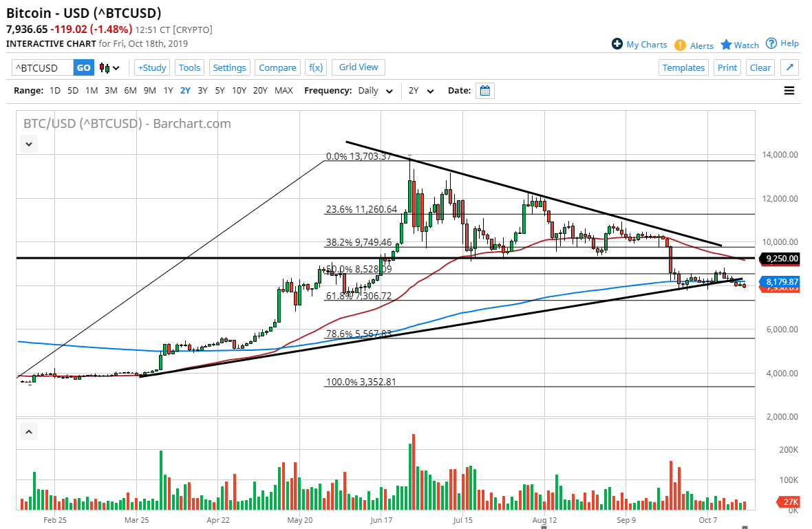Click the orange Alerts warning icon
This screenshot has width=812, height=529.
(x=681, y=45)
